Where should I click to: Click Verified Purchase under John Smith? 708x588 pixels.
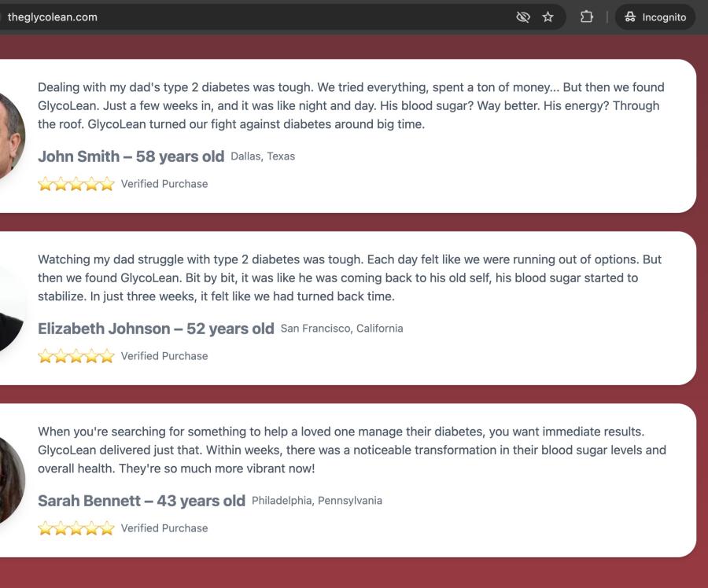(x=164, y=184)
